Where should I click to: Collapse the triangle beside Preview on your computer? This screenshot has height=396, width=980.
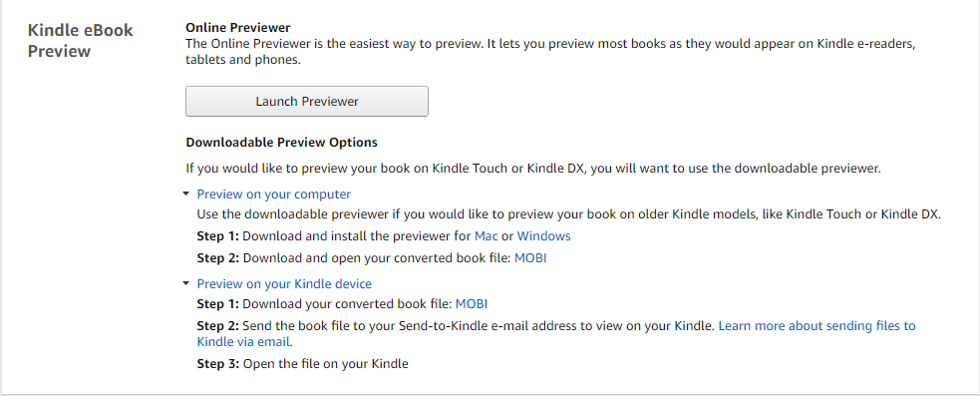[x=185, y=195]
